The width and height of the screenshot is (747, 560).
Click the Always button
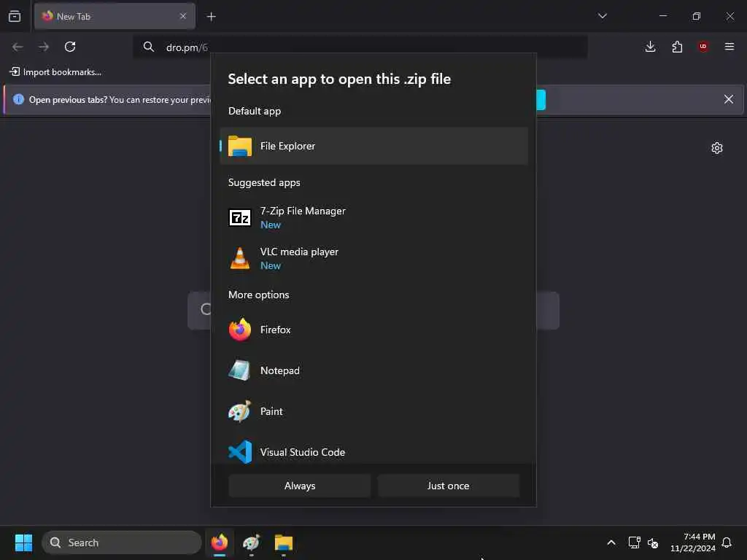pos(300,486)
